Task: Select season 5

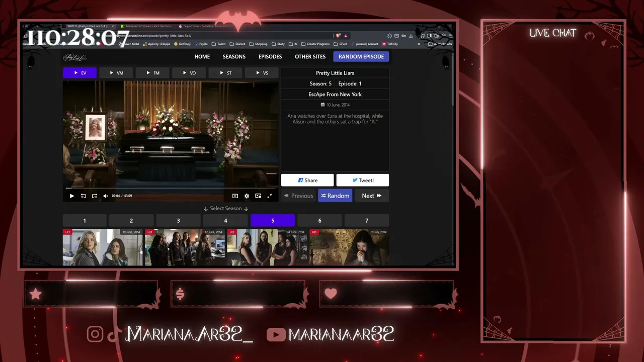Action: click(x=273, y=220)
